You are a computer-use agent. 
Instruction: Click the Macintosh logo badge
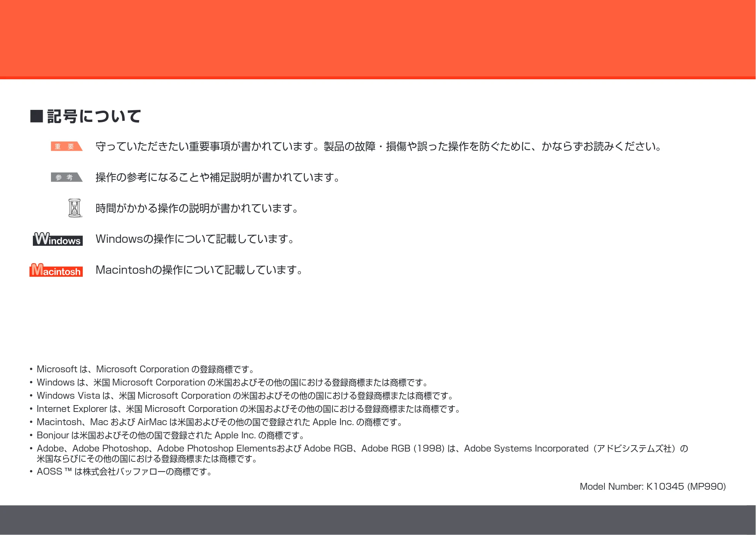[56, 270]
